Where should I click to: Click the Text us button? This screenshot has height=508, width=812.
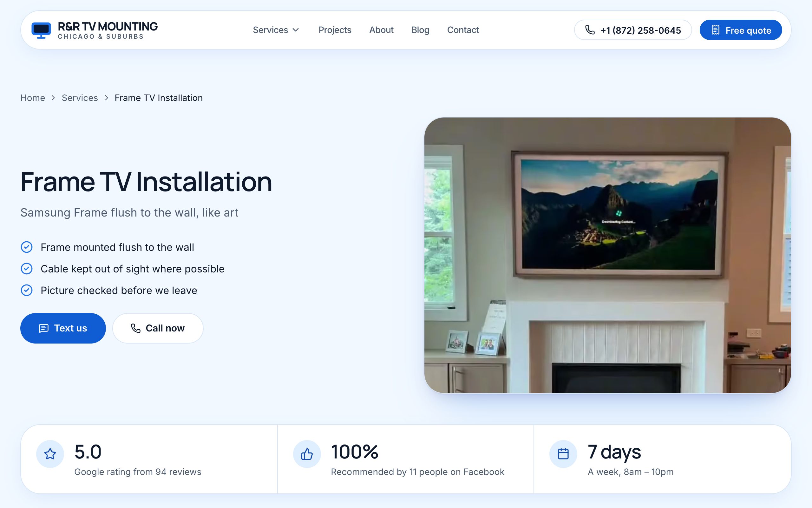[x=63, y=328]
